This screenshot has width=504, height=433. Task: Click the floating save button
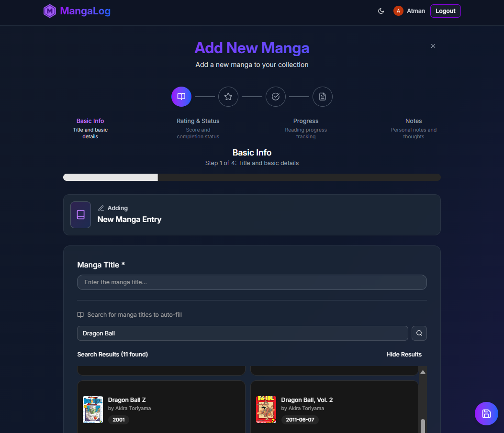(x=486, y=414)
